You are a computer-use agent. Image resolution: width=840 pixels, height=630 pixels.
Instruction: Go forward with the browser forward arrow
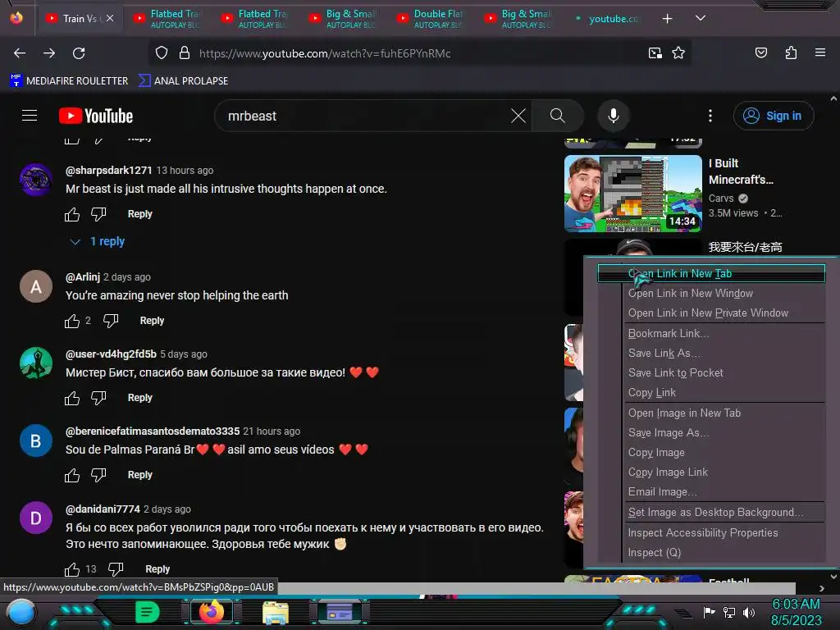49,53
